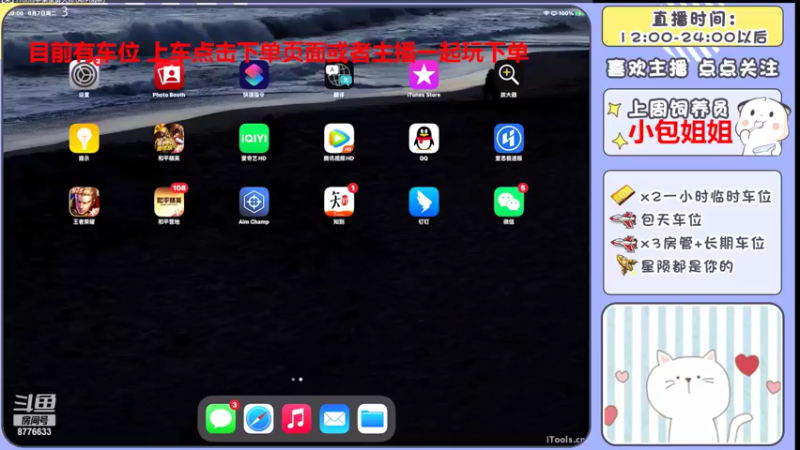Open the Tips app (提示)

pyautogui.click(x=84, y=138)
